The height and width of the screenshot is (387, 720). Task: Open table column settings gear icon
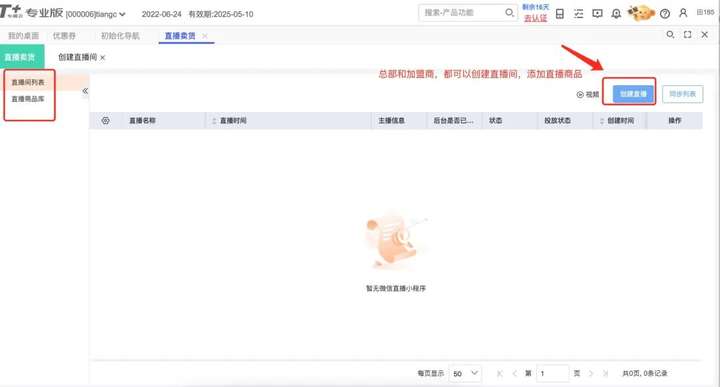[106, 121]
